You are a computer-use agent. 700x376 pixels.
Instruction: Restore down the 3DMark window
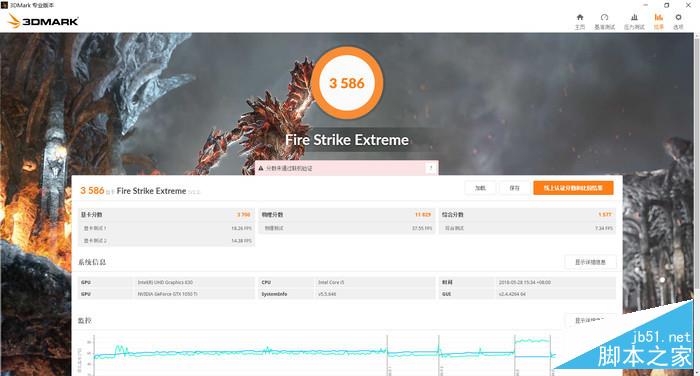pyautogui.click(x=667, y=5)
